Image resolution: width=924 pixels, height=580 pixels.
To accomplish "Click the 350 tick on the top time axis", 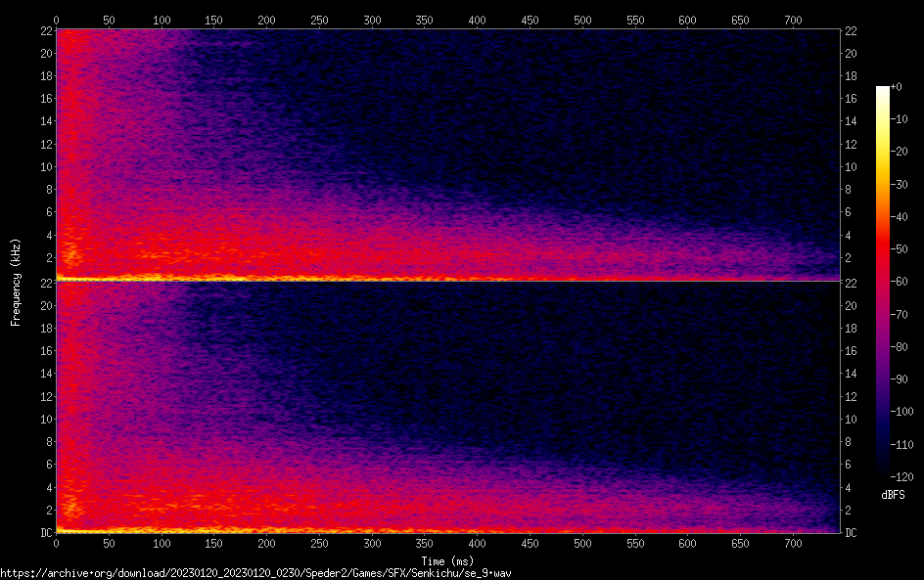I will pyautogui.click(x=424, y=20).
